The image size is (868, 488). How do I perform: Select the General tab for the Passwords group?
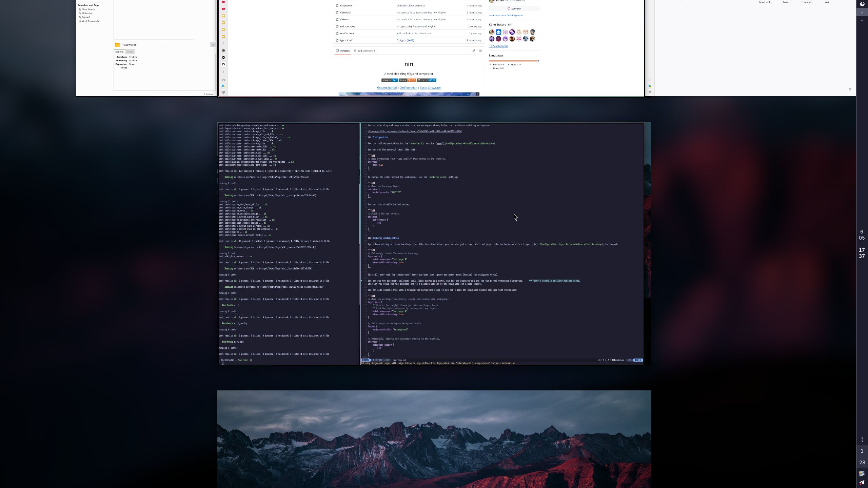tap(119, 52)
